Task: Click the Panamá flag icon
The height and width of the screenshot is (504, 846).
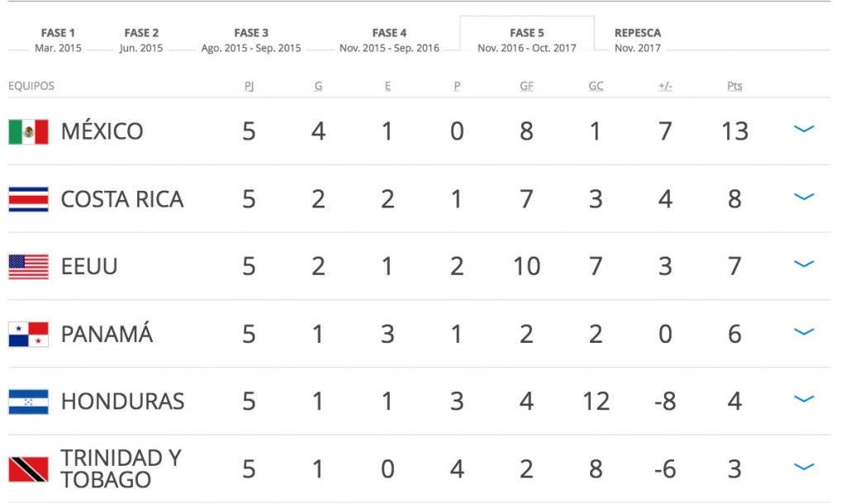Action: point(26,333)
